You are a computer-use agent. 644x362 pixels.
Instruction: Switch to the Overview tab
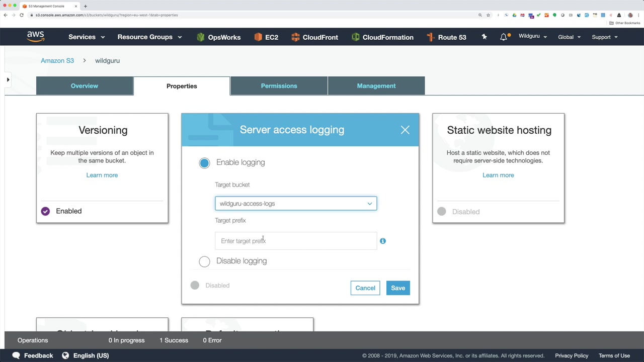click(x=85, y=85)
